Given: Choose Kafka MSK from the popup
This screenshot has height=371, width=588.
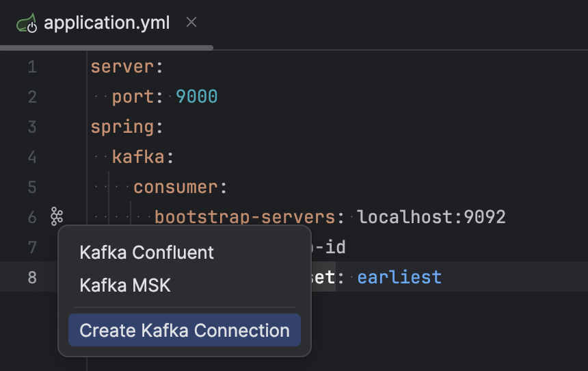Looking at the screenshot, I should 125,285.
